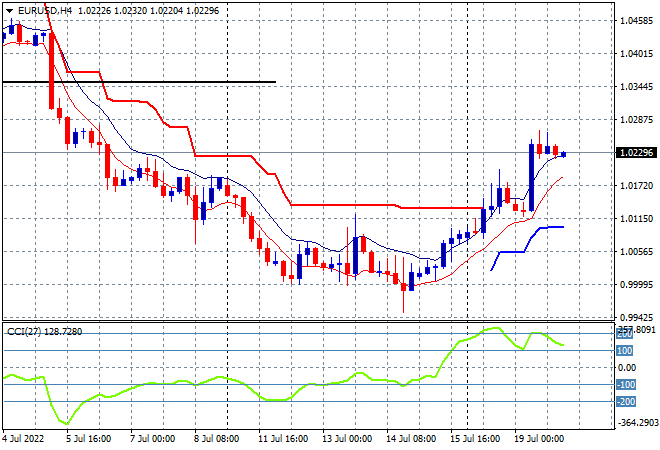Screen dimensions: 660x450
Task: Click the 1.03445 price axis label
Action: coord(637,86)
